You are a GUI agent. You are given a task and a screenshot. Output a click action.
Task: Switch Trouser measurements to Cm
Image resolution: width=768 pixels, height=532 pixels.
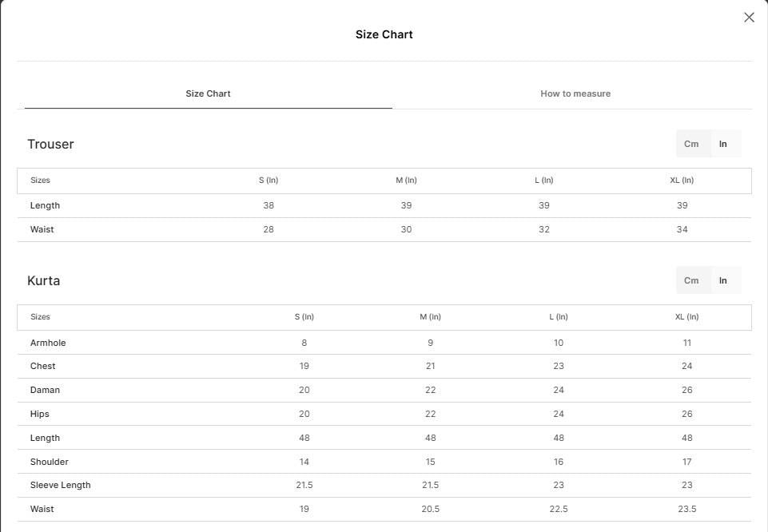(x=691, y=144)
